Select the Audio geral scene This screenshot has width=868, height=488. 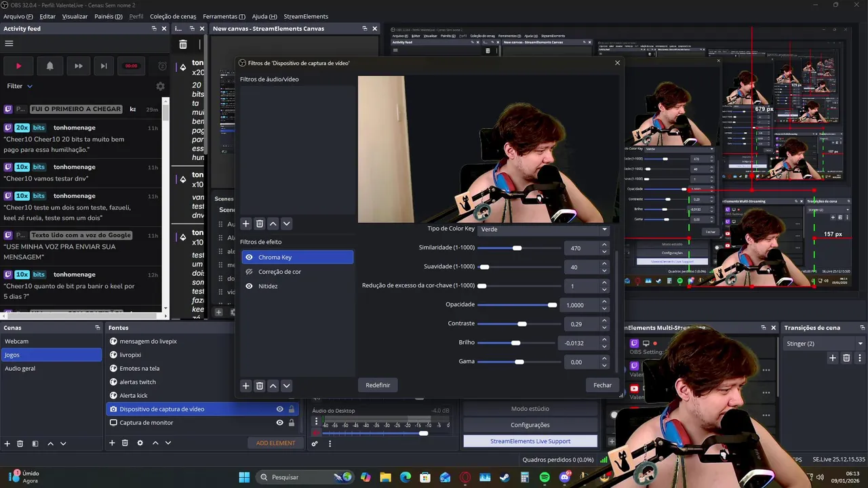[x=51, y=369]
